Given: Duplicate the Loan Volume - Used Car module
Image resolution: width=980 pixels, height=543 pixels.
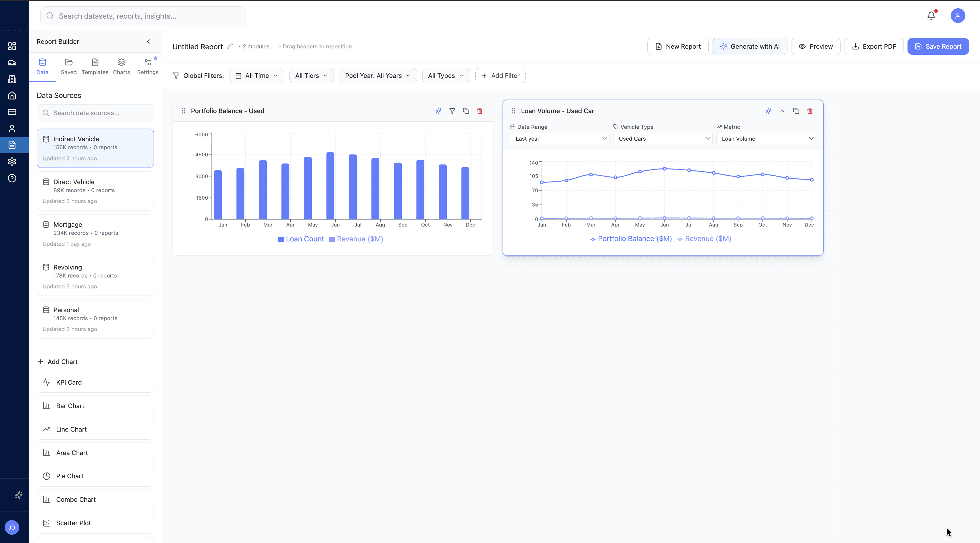Looking at the screenshot, I should pos(796,111).
